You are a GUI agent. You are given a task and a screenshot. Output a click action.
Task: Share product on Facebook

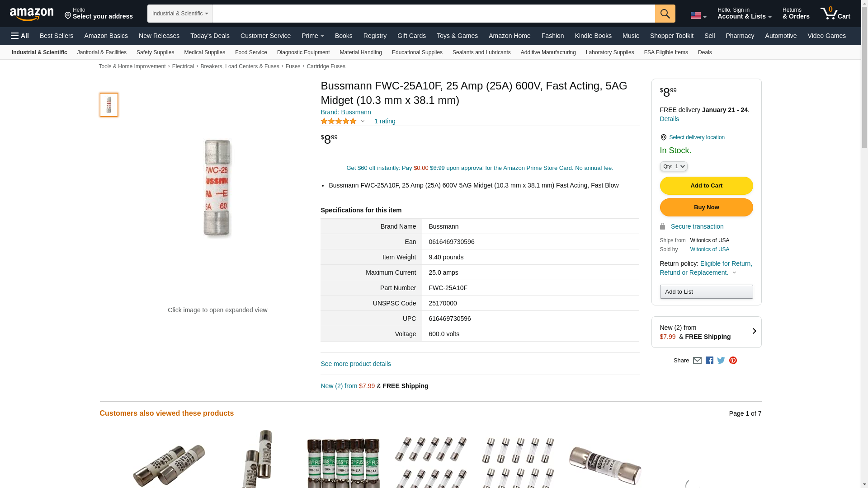(709, 361)
